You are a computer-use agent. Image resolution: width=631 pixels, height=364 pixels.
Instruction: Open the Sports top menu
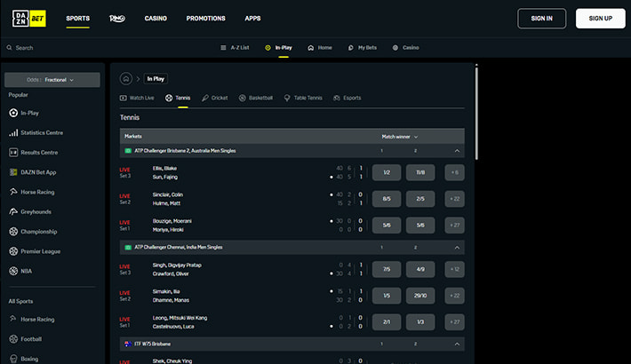click(x=77, y=19)
